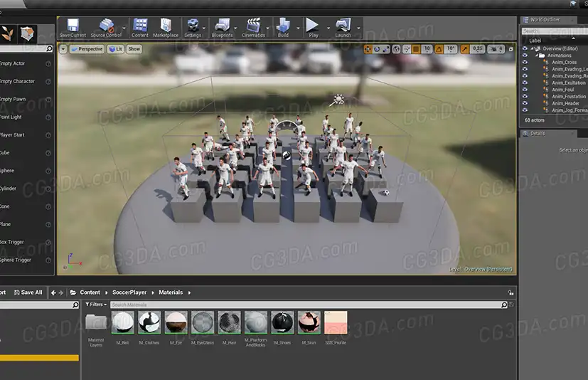588x380 pixels.
Task: Open the Play options dropdown arrow
Action: click(x=328, y=28)
